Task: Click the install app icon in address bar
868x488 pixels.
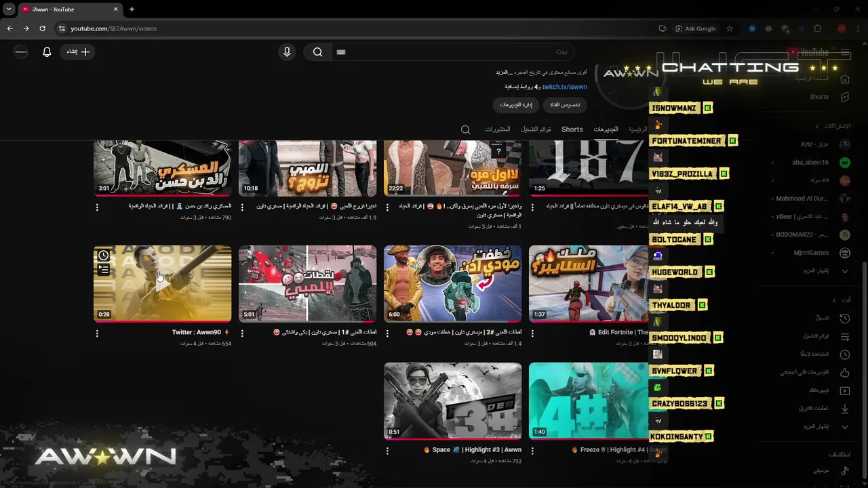Action: pos(663,28)
